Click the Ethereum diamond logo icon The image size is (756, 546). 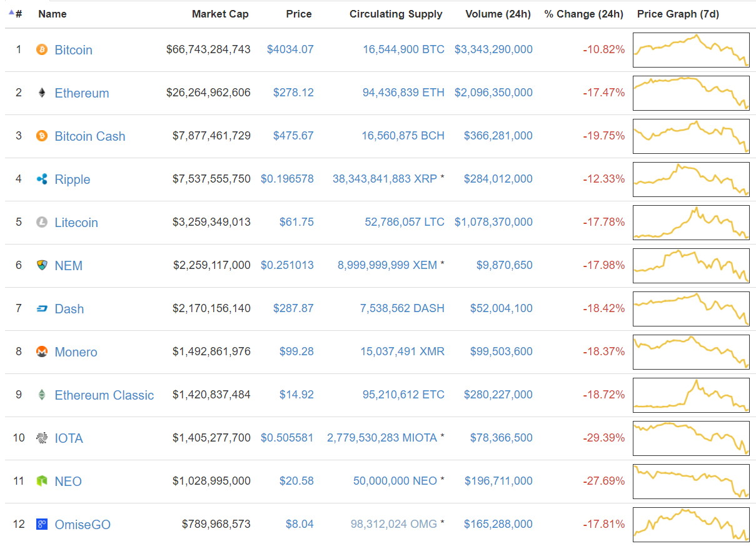pyautogui.click(x=42, y=93)
